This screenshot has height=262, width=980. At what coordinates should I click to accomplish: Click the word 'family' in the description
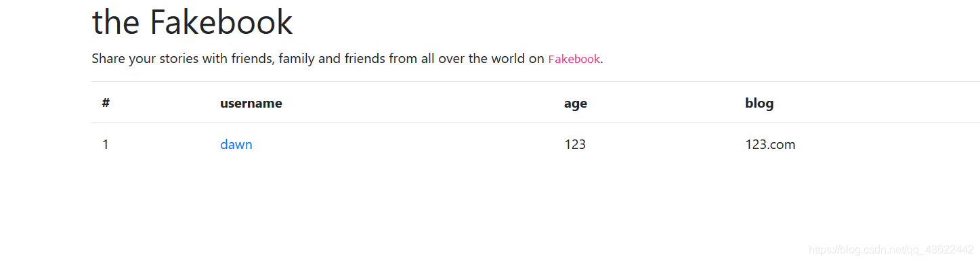pyautogui.click(x=297, y=59)
